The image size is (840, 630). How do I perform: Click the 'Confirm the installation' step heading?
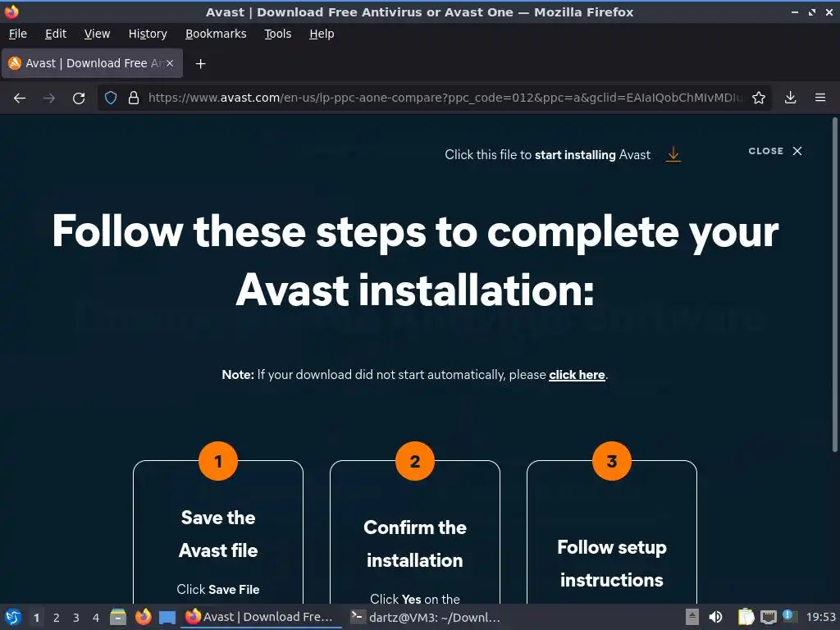[x=415, y=544]
